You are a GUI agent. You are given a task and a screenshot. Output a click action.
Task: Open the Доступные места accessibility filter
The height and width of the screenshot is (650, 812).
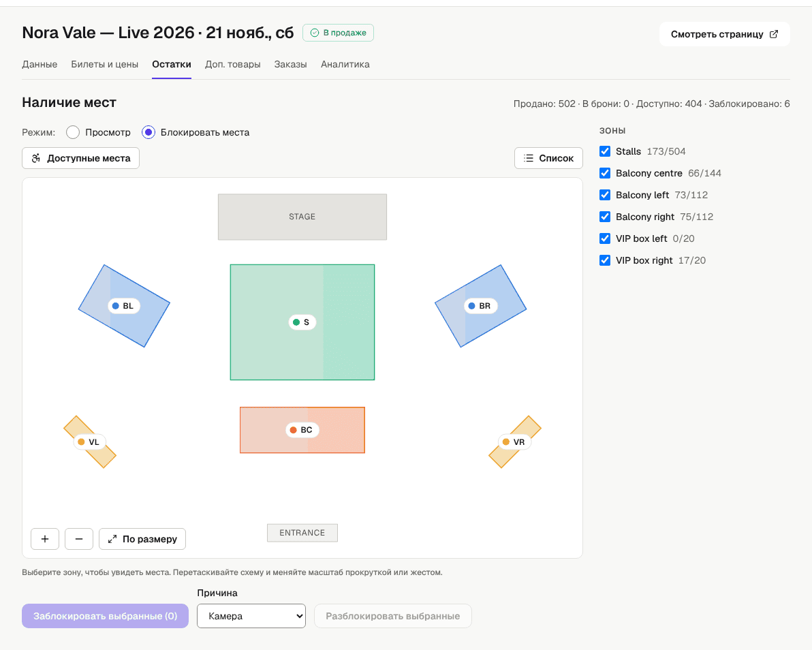81,158
